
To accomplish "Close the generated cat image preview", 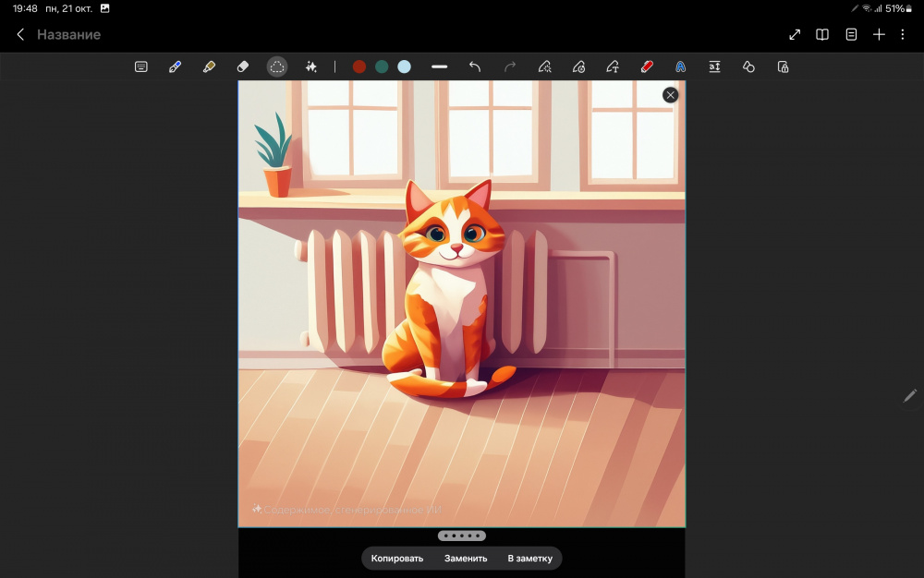I will [x=671, y=95].
